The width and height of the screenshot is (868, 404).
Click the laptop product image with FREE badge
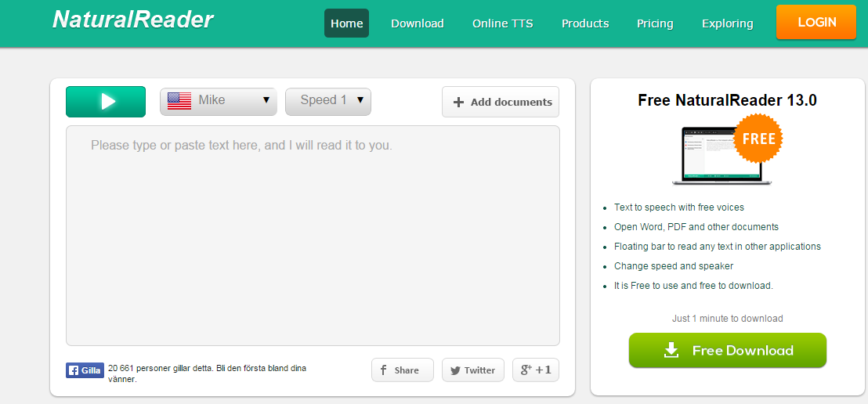728,150
